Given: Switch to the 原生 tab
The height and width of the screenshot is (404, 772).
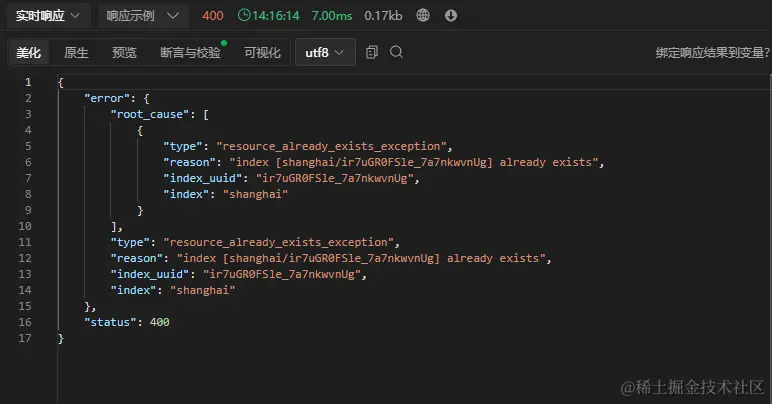Looking at the screenshot, I should click(76, 53).
